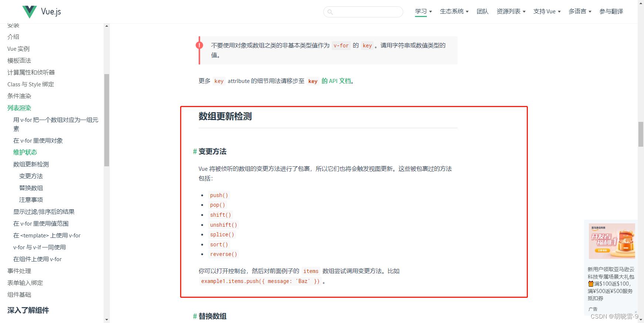The width and height of the screenshot is (644, 323).
Task: Open the 多语言 language menu
Action: point(580,11)
